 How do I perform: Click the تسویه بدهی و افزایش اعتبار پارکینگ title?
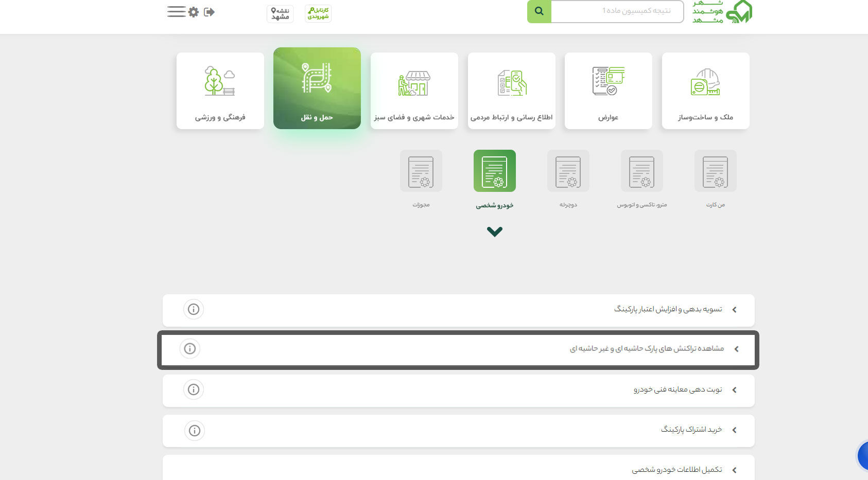coord(668,309)
